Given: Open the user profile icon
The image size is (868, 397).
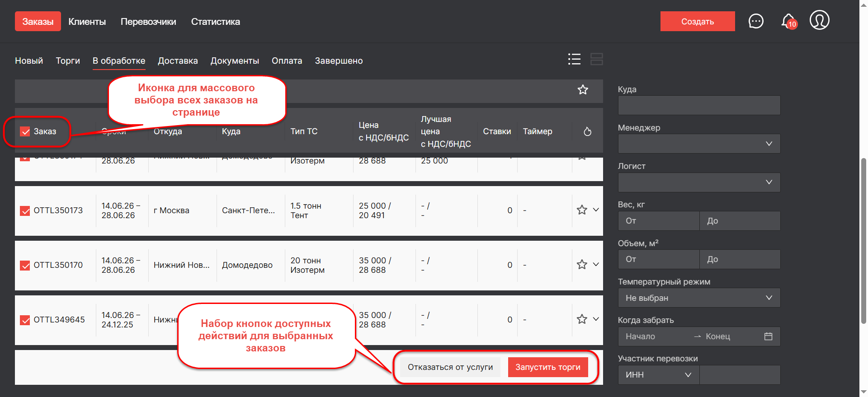Looking at the screenshot, I should click(x=819, y=20).
